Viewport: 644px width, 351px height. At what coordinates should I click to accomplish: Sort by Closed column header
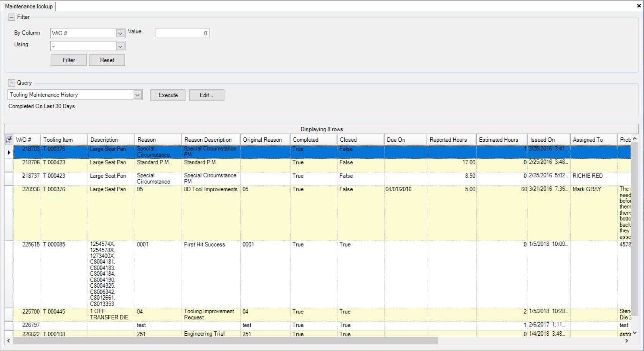pyautogui.click(x=360, y=140)
